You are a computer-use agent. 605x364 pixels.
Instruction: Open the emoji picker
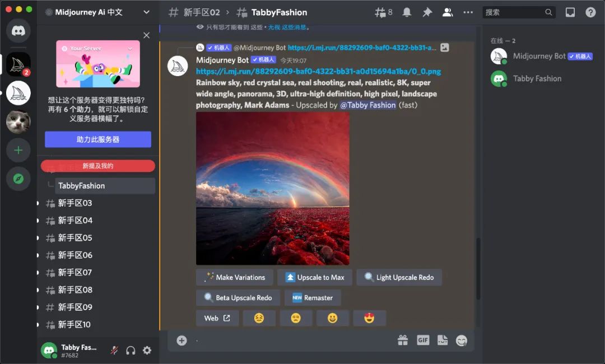click(462, 340)
